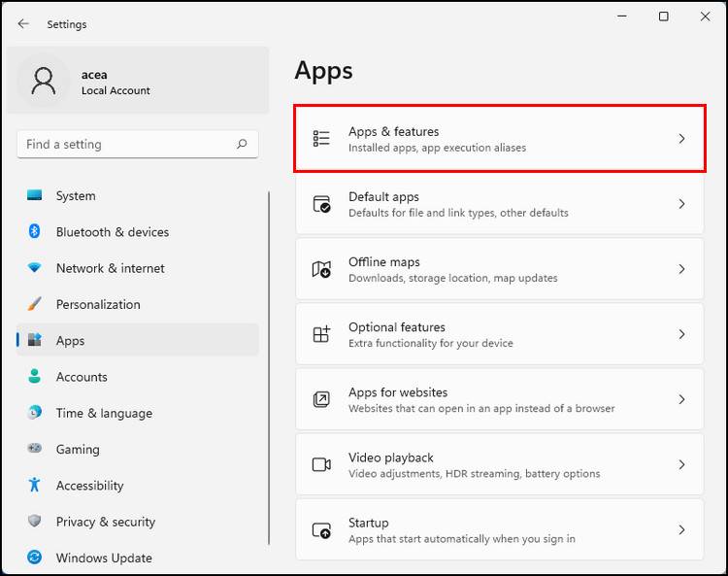Open Offline maps title
This screenshot has height=576, width=728.
[384, 262]
